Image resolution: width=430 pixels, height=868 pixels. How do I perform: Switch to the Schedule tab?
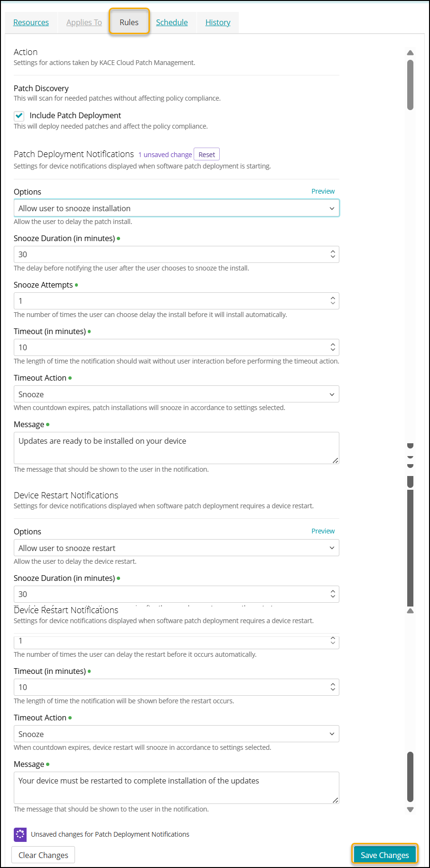172,22
